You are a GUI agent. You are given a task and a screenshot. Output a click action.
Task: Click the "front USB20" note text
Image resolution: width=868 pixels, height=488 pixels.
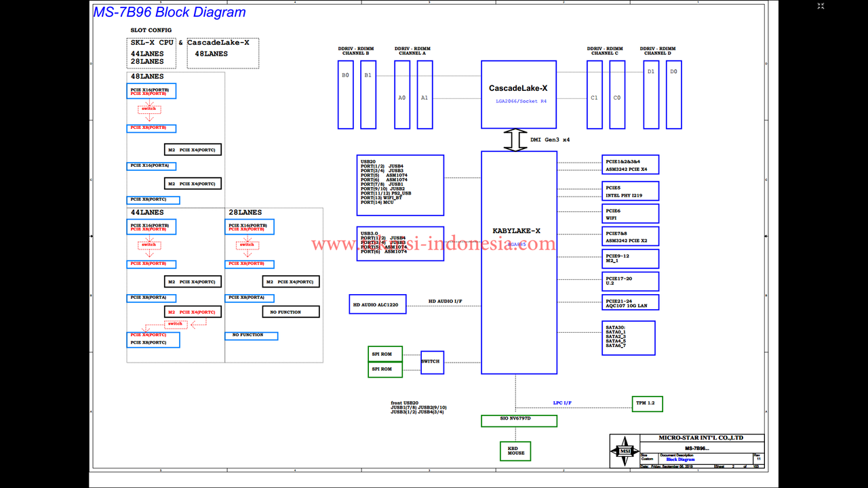pyautogui.click(x=418, y=407)
